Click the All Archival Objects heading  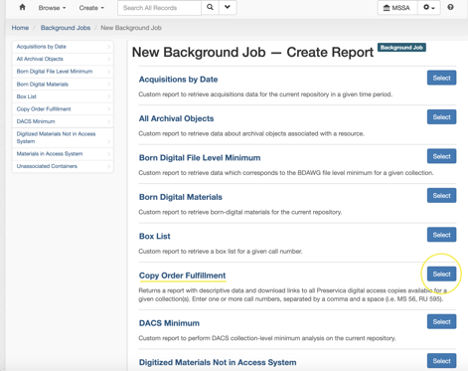(x=176, y=118)
